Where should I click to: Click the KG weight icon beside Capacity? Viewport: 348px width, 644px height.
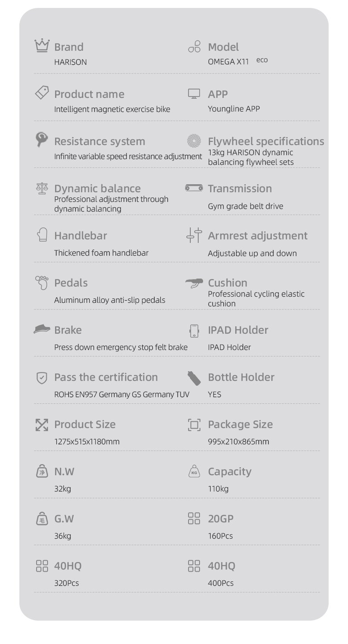click(x=194, y=472)
